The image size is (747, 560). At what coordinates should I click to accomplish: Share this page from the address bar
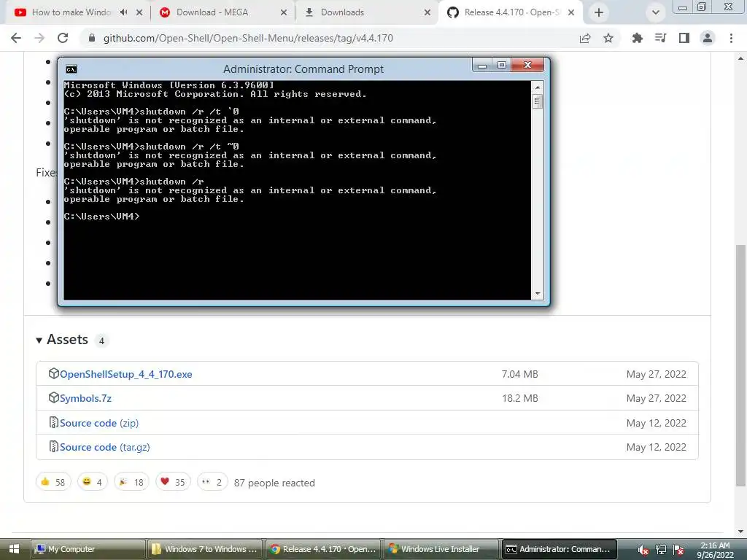coord(585,38)
